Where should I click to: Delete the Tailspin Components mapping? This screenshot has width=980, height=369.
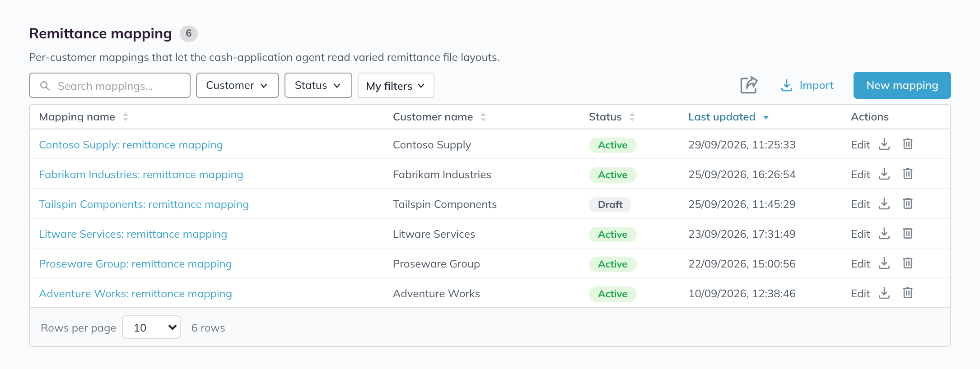[908, 204]
